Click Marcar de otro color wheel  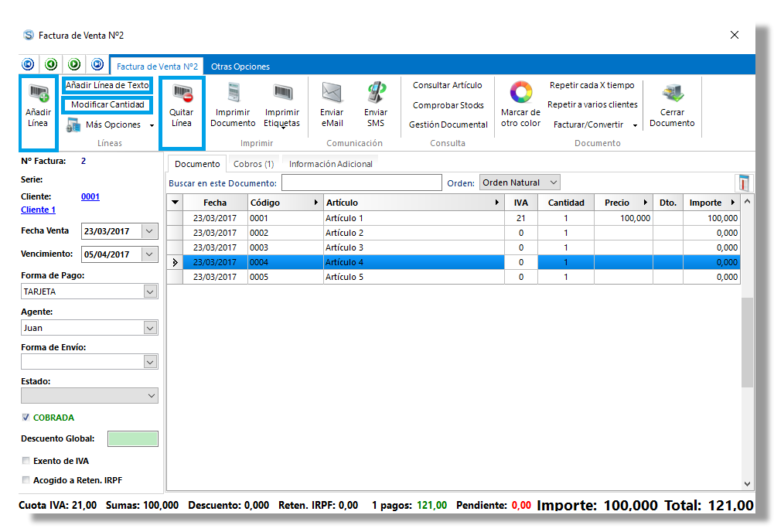(521, 92)
